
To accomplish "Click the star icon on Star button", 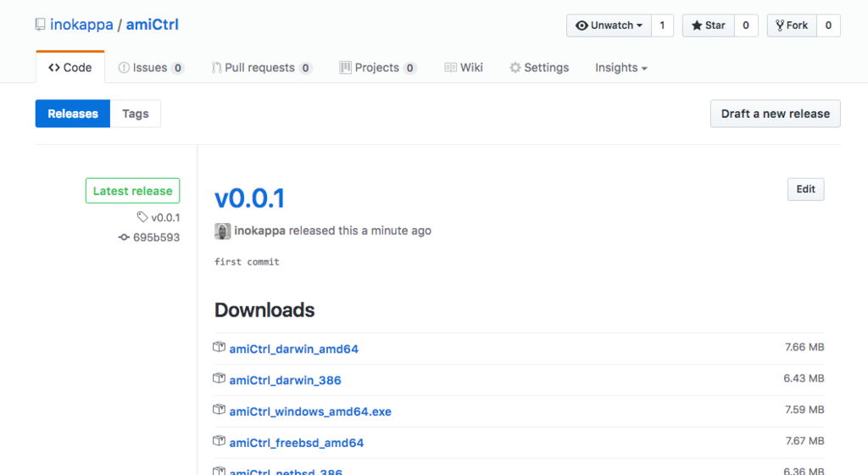I will [x=697, y=25].
